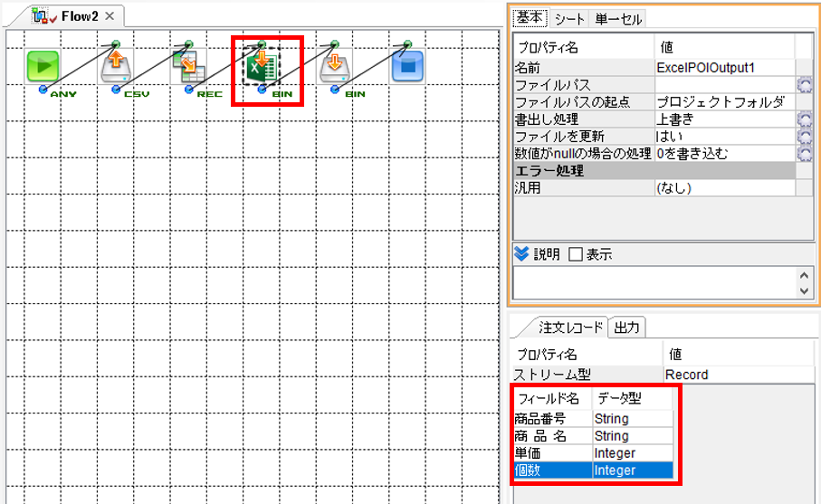
Task: Select the green Start component icon
Action: tap(43, 66)
